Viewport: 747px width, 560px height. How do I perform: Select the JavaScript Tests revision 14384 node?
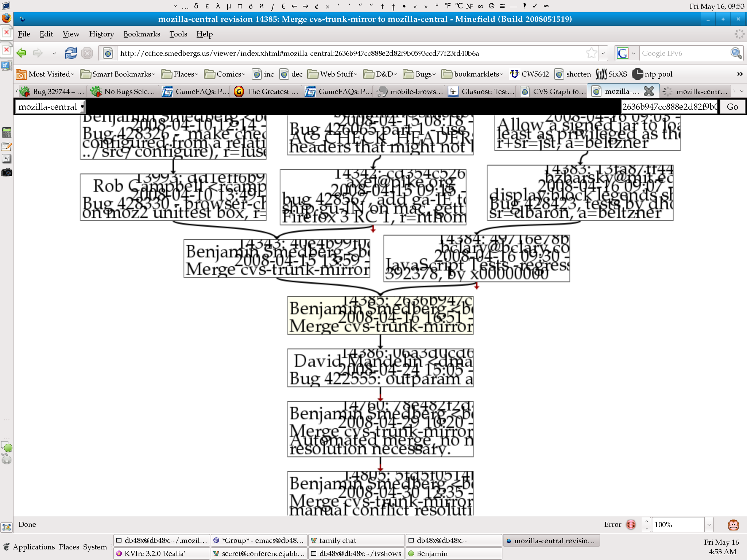pos(477,258)
